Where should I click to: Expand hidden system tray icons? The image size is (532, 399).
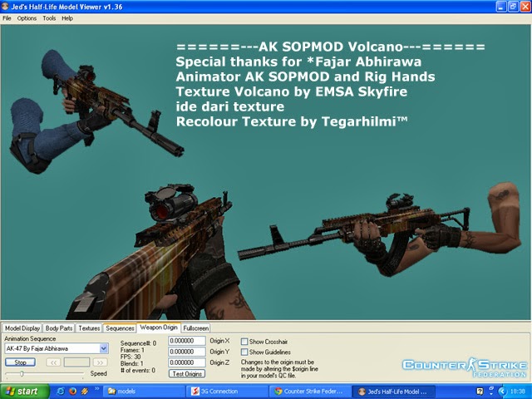pyautogui.click(x=502, y=392)
